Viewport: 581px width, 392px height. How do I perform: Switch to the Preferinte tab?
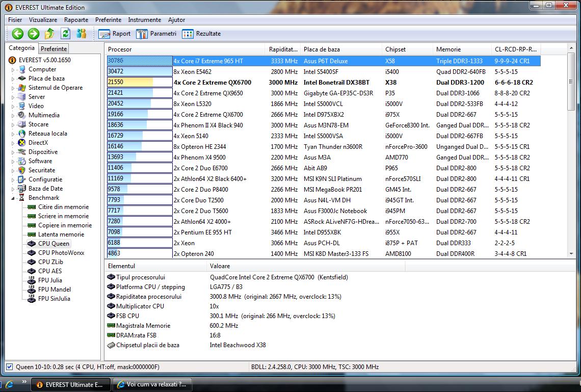pos(54,49)
